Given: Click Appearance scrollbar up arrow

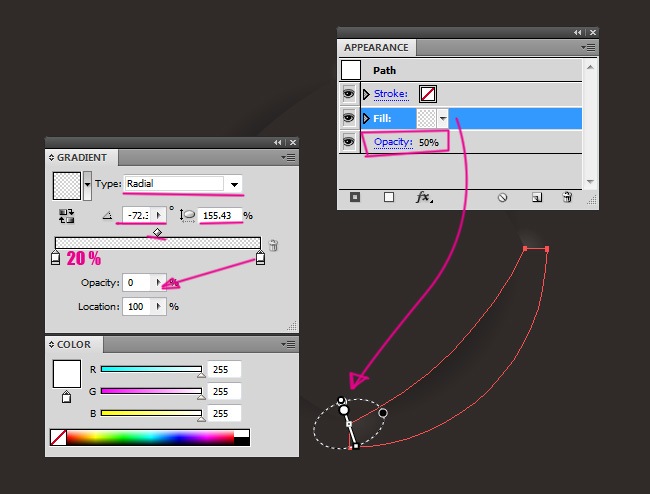Looking at the screenshot, I should coord(590,67).
